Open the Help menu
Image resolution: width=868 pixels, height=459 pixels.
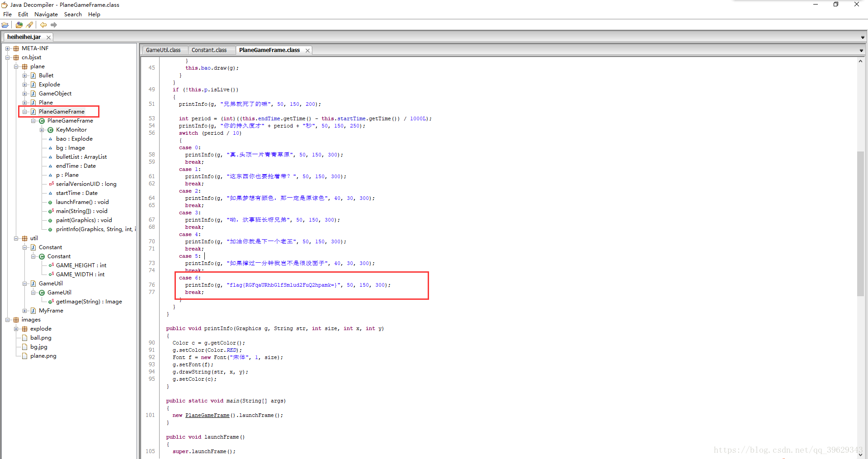click(x=94, y=14)
